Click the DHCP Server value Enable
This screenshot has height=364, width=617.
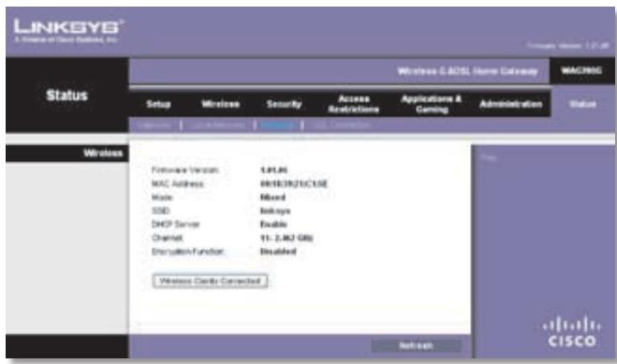[x=273, y=225]
